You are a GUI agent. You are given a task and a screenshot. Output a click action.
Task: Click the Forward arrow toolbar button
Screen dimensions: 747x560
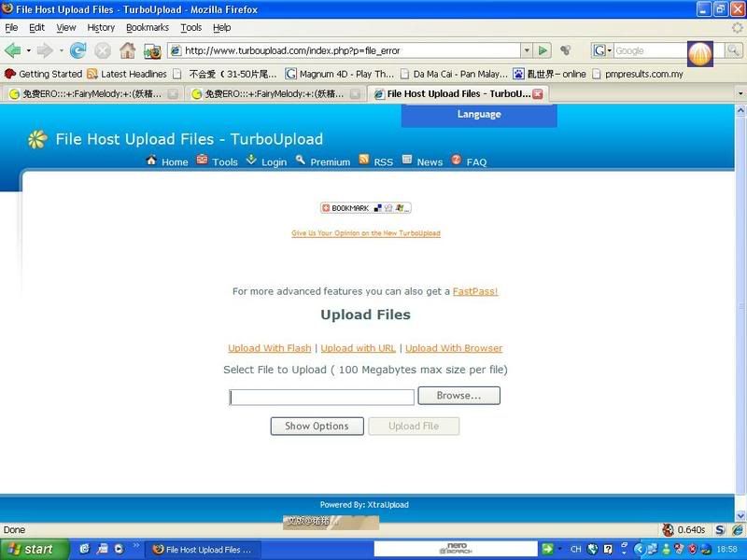pyautogui.click(x=45, y=50)
